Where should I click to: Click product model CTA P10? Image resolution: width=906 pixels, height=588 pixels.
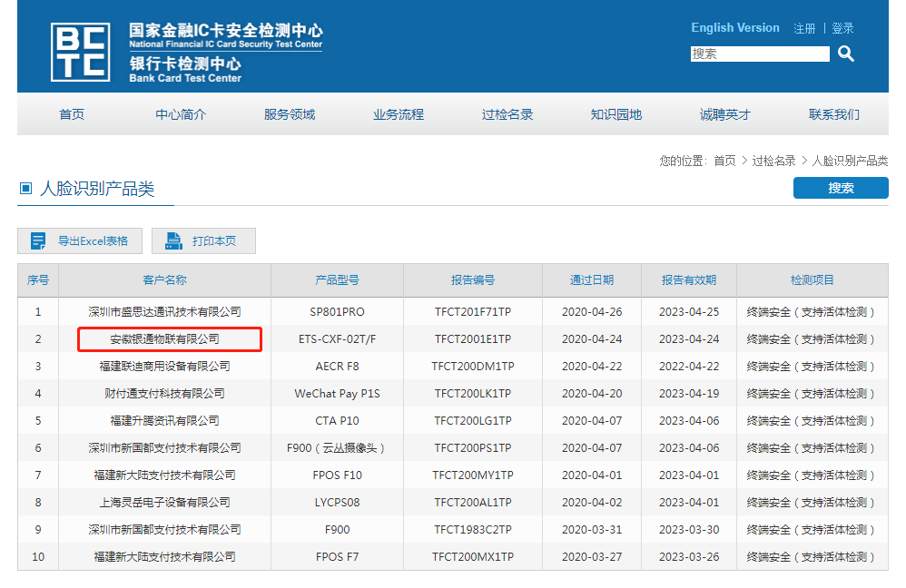(337, 420)
